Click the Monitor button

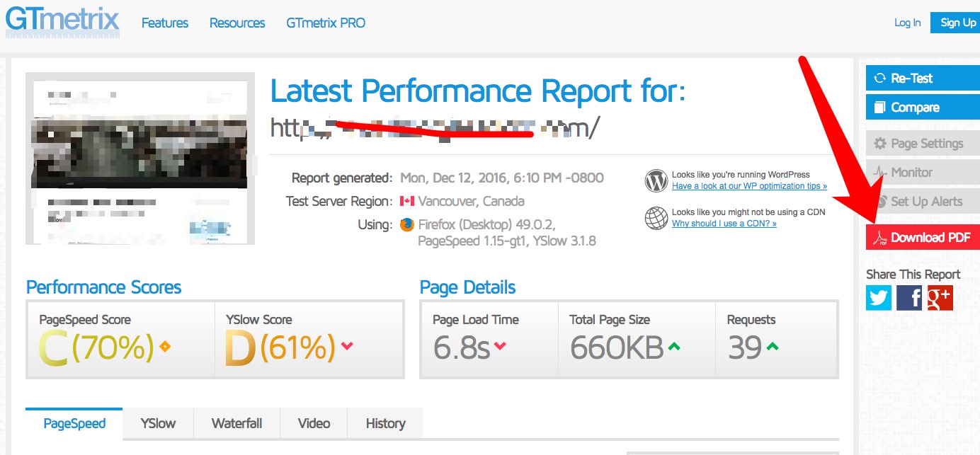coord(923,173)
